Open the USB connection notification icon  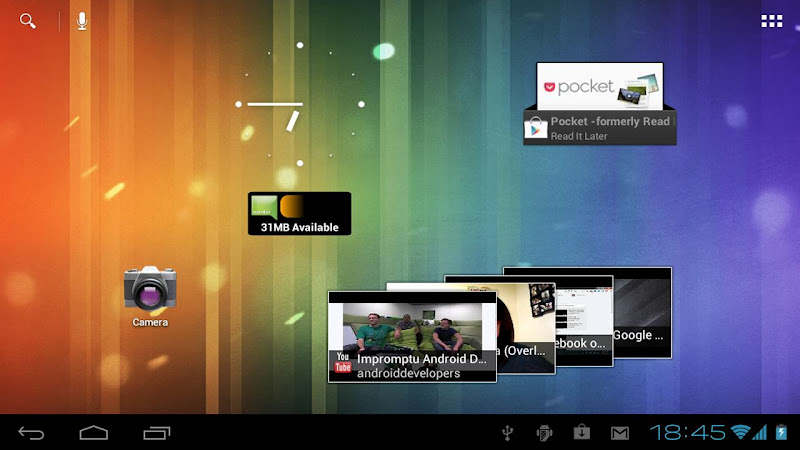click(x=507, y=433)
